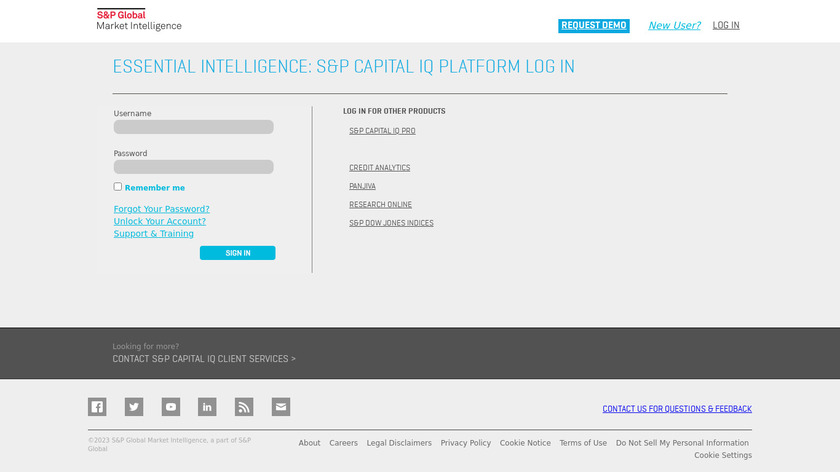Click the LOG IN link in header

tap(726, 25)
